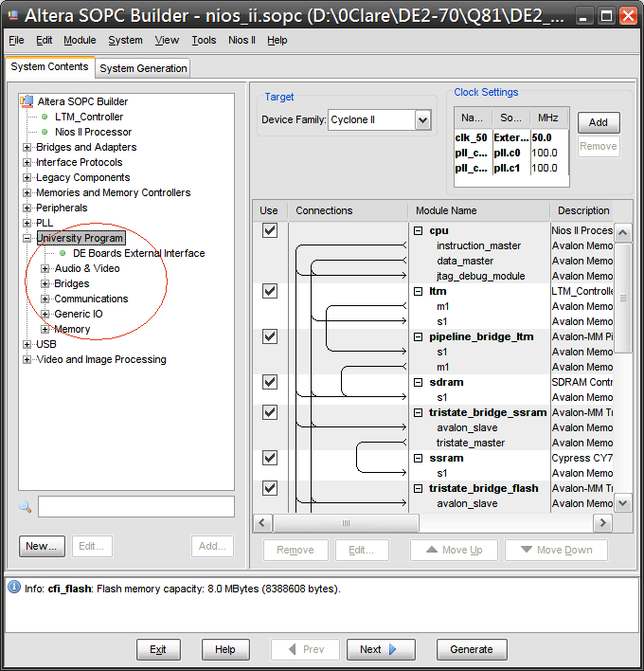Click the module table vertical scrollbar thumb
The height and width of the screenshot is (671, 644).
[623, 299]
